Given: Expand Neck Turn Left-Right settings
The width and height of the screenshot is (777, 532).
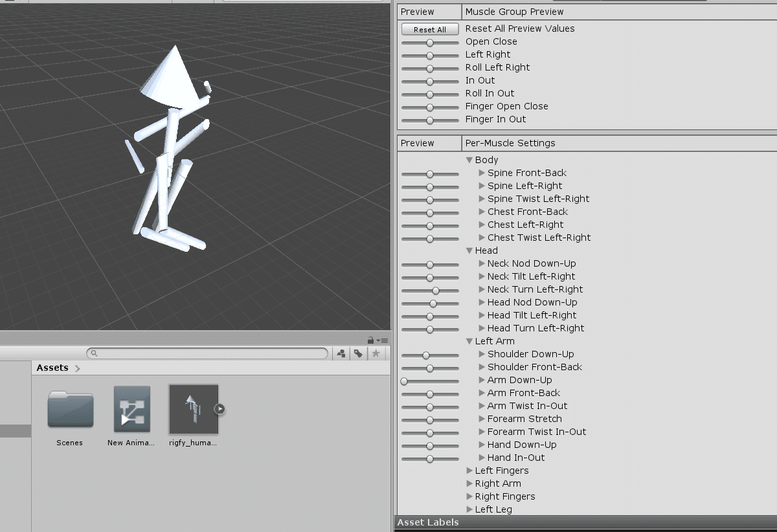Looking at the screenshot, I should tap(482, 289).
